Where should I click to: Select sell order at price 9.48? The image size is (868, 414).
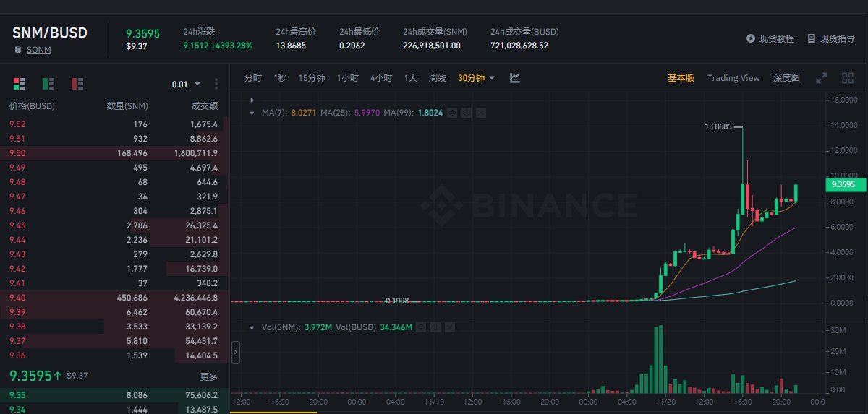115,182
